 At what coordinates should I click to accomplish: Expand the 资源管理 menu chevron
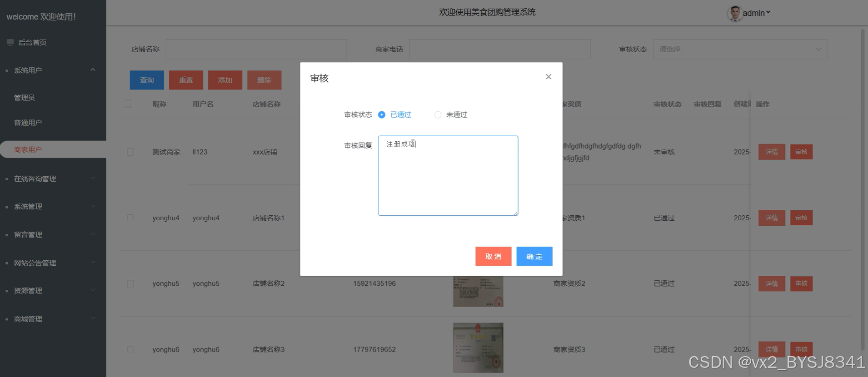tap(93, 290)
